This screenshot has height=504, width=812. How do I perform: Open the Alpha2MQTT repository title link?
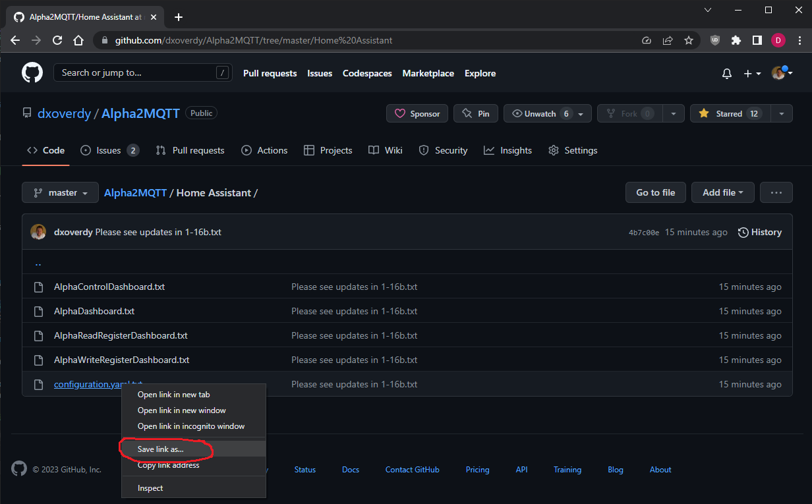140,113
